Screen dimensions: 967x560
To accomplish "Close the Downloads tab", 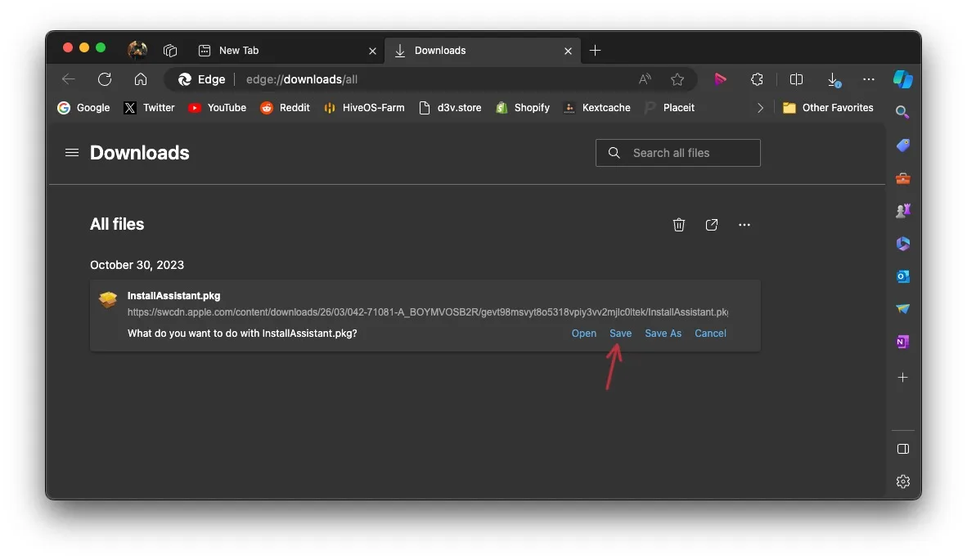I will click(568, 51).
